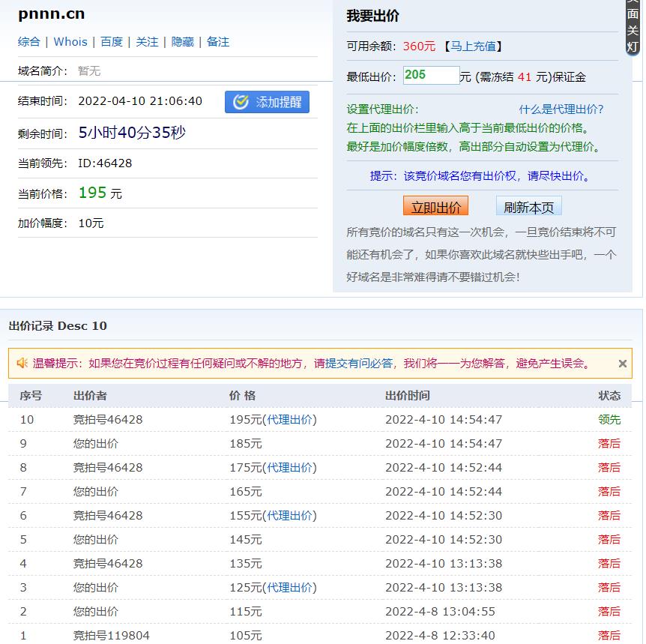Open the 马上充值 recharge link
This screenshot has width=646, height=644.
click(472, 46)
